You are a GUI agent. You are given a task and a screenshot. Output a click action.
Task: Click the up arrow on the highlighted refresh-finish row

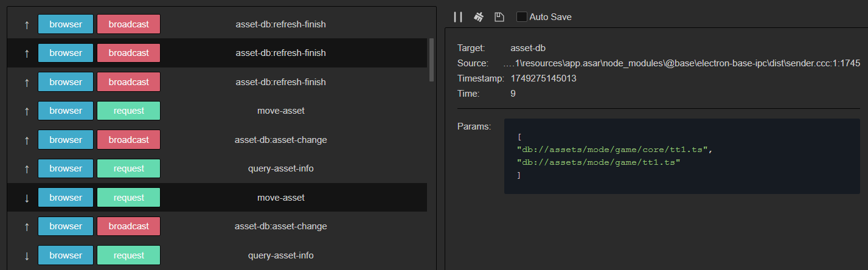[26, 53]
